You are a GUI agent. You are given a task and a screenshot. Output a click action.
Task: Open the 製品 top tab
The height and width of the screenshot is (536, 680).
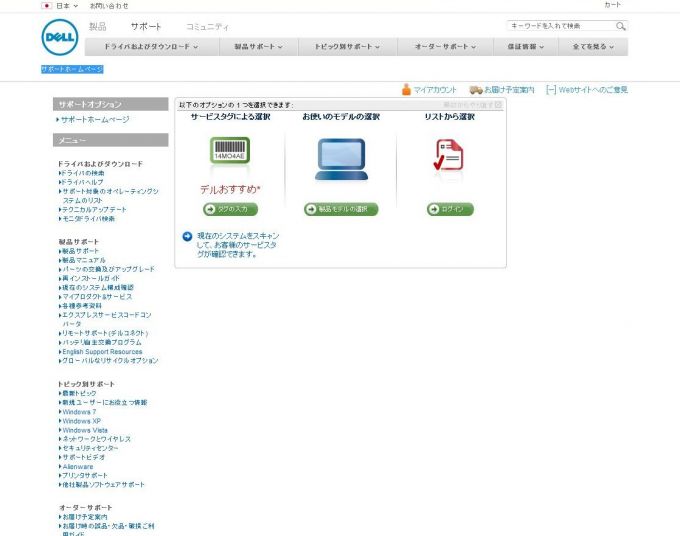pos(98,26)
